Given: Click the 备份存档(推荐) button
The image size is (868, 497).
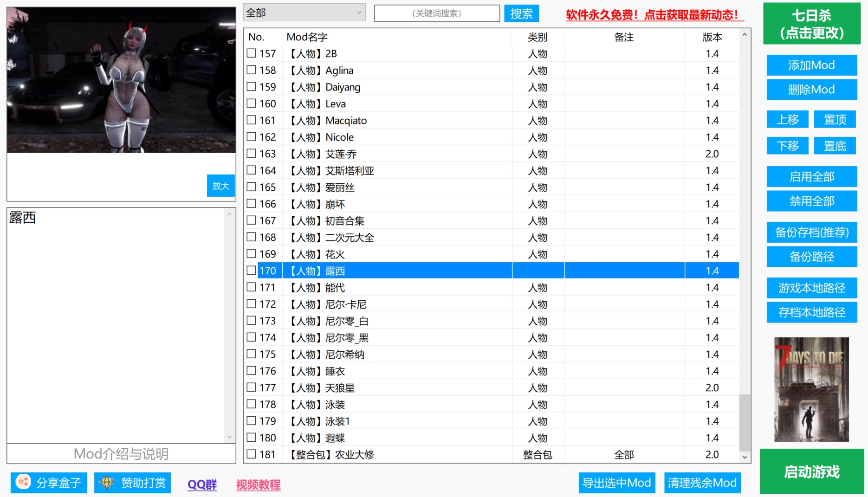Looking at the screenshot, I should 812,232.
